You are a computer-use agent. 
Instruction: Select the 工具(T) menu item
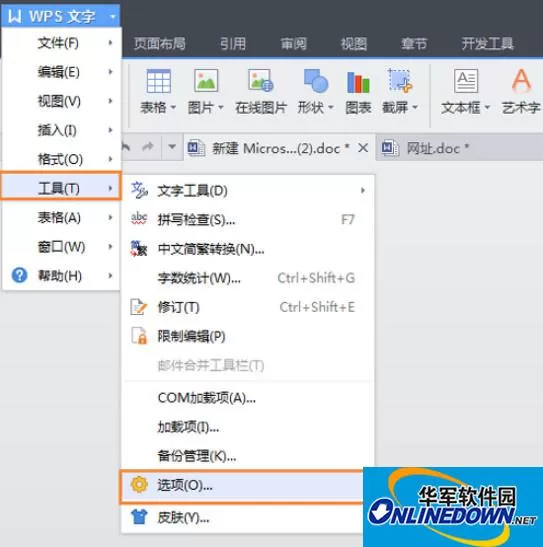[61, 188]
